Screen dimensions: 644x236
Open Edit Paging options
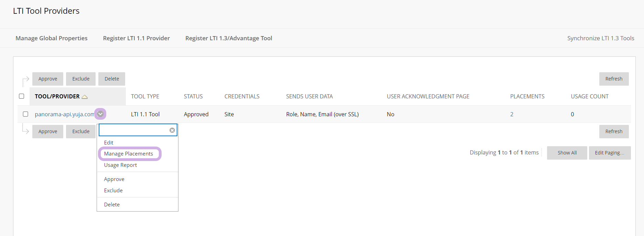(610, 153)
